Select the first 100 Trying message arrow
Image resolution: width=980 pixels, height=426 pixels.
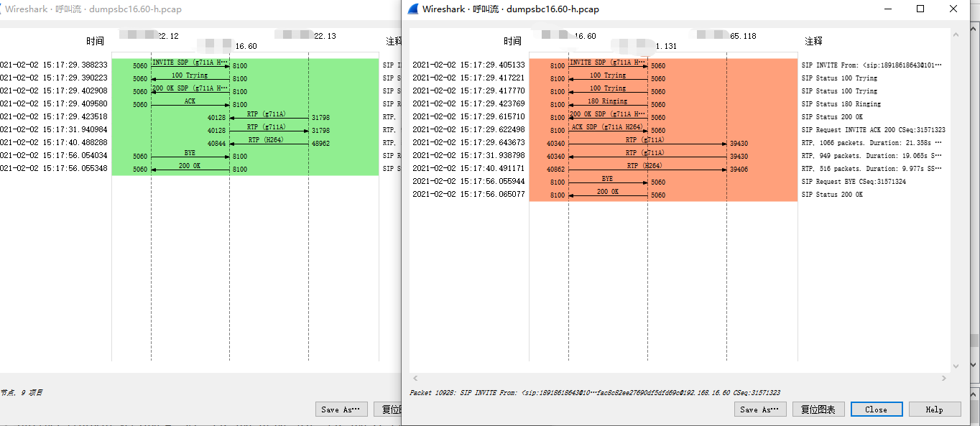click(607, 78)
